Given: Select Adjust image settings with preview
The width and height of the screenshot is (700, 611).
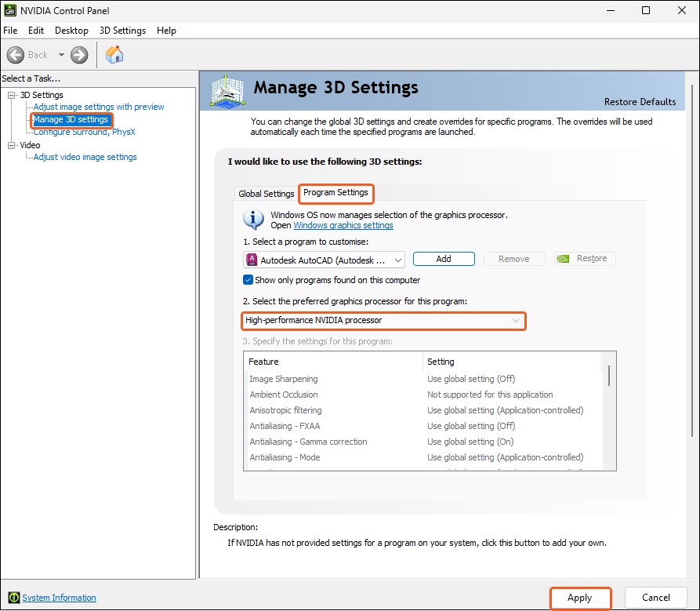Looking at the screenshot, I should [99, 107].
